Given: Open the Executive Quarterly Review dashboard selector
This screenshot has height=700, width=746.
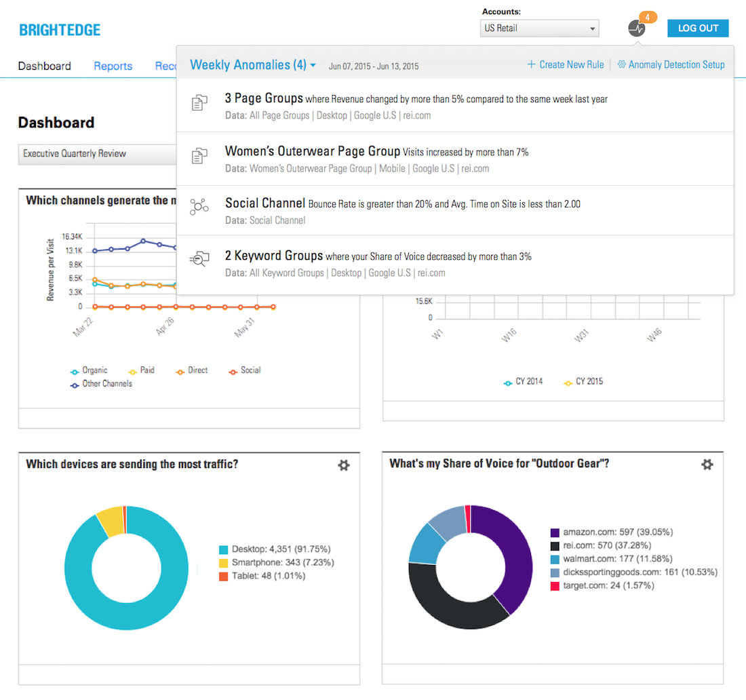Looking at the screenshot, I should click(x=98, y=154).
